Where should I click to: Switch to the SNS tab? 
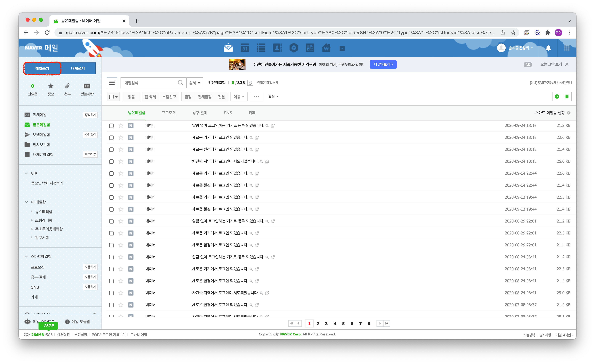(x=228, y=113)
